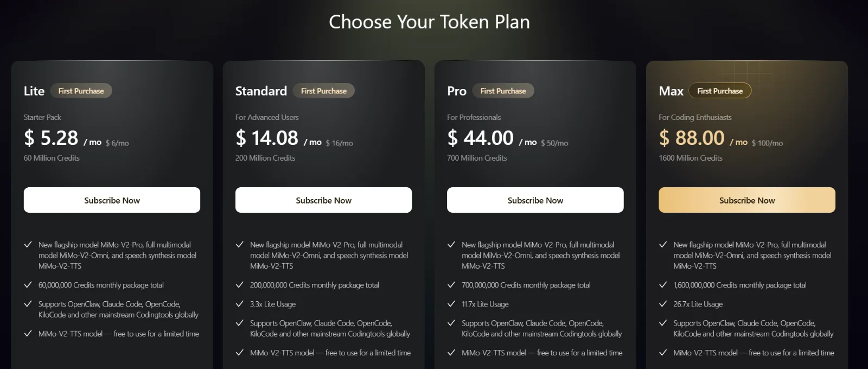Click the checkmark next to '11.7x Lite Usage'
This screenshot has width=868, height=369.
pos(450,304)
